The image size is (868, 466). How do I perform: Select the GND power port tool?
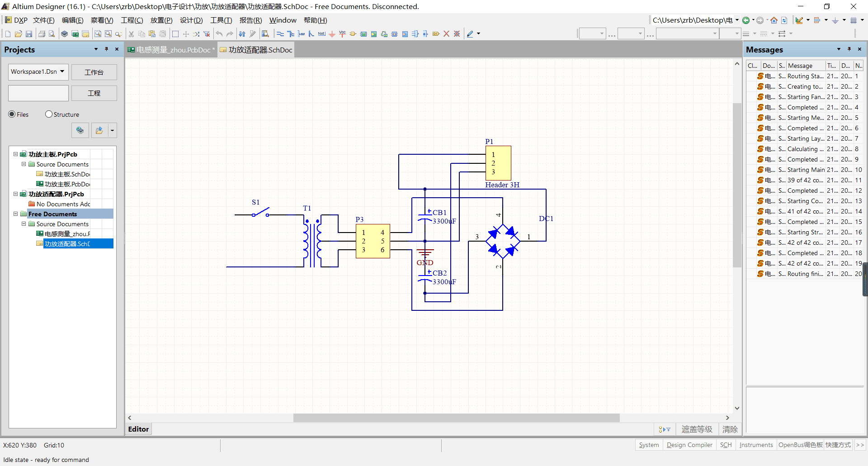(332, 34)
